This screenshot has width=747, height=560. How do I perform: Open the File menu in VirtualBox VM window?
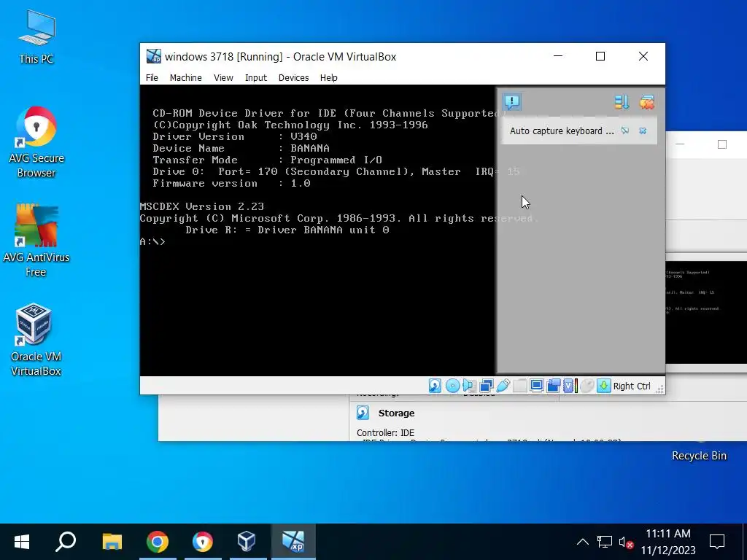pos(152,77)
